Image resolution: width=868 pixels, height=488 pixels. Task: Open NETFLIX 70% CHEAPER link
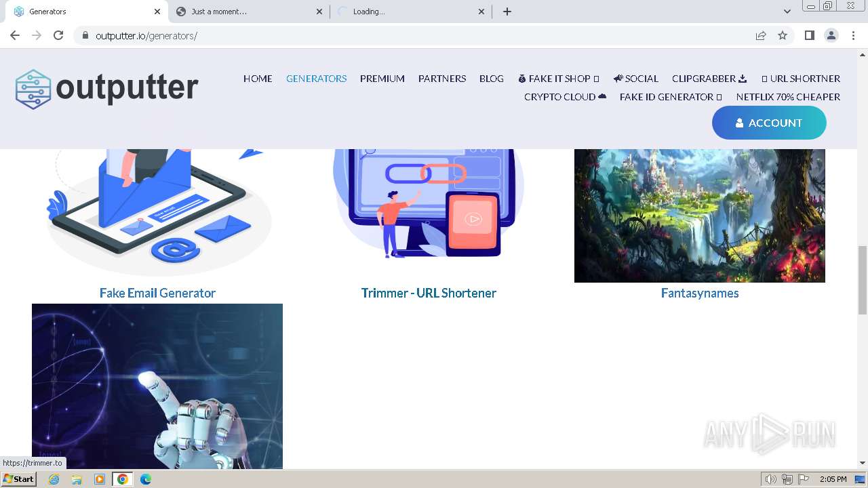point(788,97)
